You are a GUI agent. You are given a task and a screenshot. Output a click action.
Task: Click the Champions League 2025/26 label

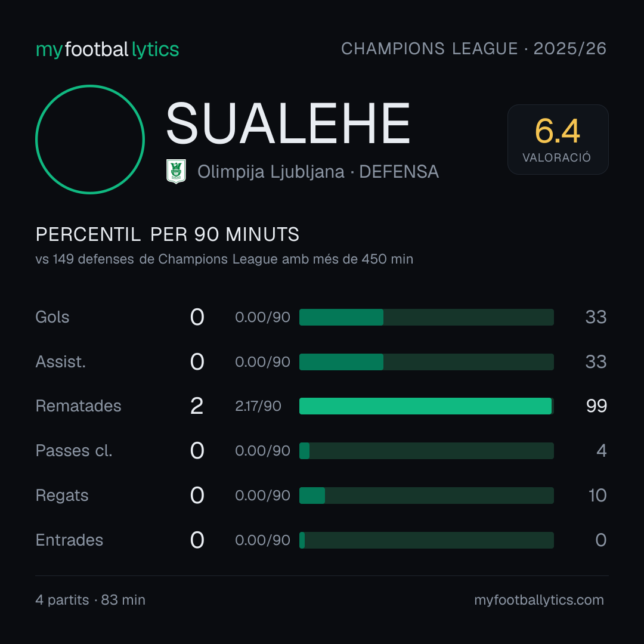click(473, 49)
